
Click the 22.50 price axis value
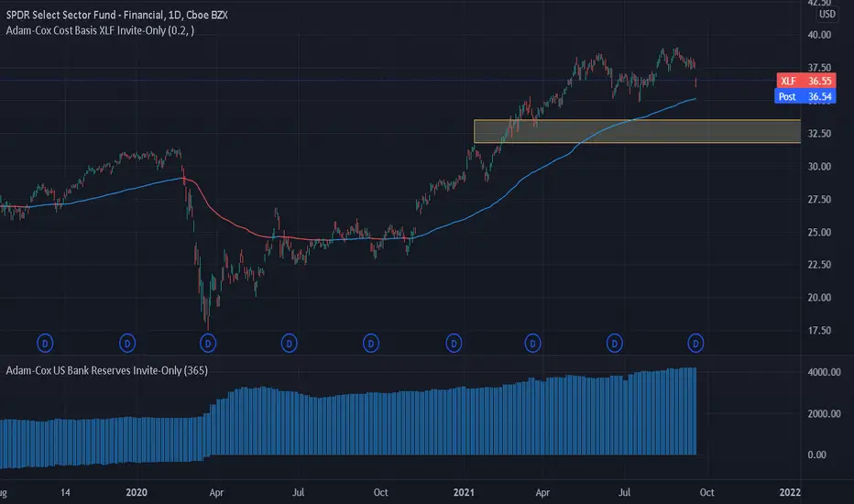point(819,264)
